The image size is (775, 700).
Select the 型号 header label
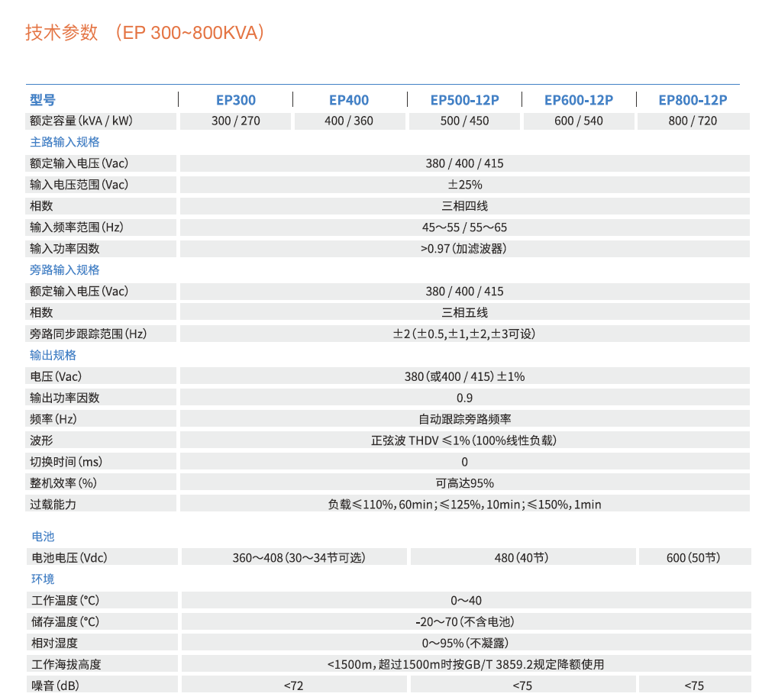point(43,100)
